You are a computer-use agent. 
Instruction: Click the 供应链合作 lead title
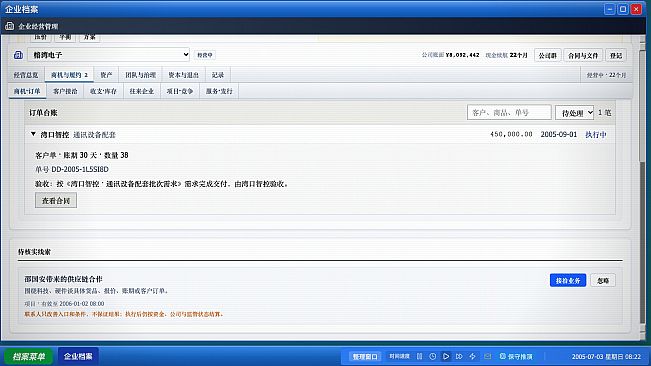pyautogui.click(x=63, y=279)
